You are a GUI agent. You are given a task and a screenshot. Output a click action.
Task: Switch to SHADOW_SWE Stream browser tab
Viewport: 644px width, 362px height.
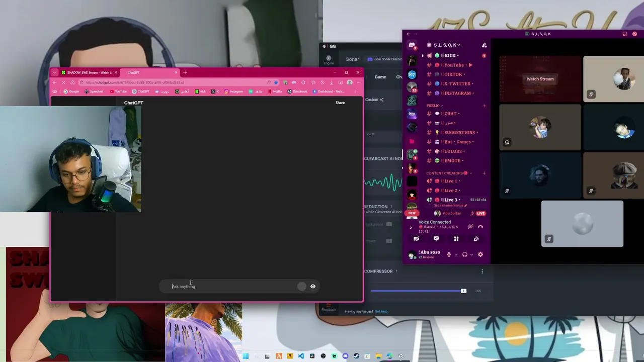click(89, 72)
